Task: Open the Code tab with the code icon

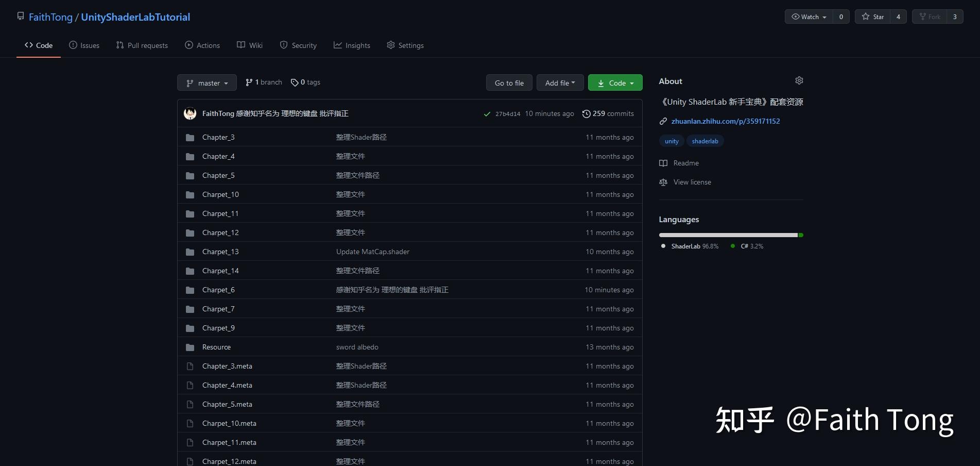Action: coord(29,45)
